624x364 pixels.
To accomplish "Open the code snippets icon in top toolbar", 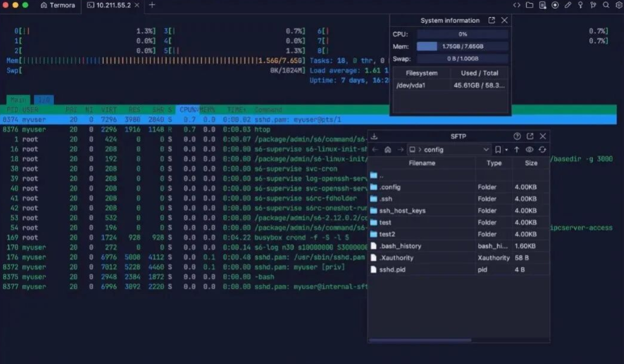I will tap(517, 5).
